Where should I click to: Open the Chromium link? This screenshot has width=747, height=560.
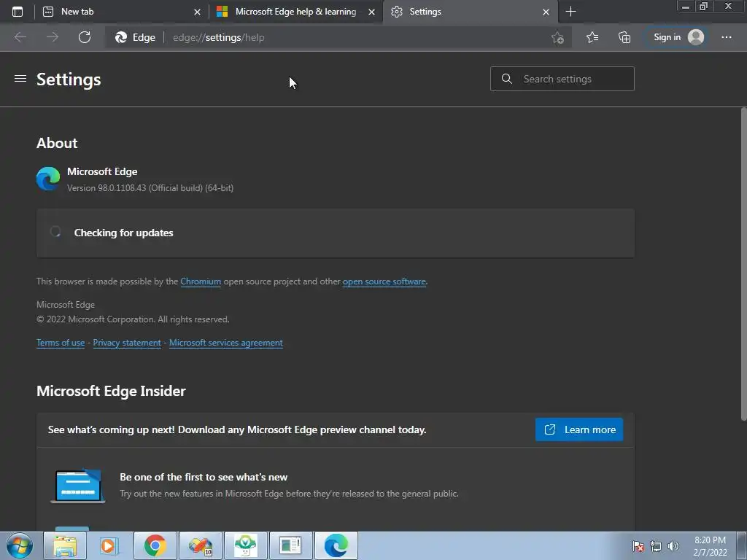coord(201,281)
